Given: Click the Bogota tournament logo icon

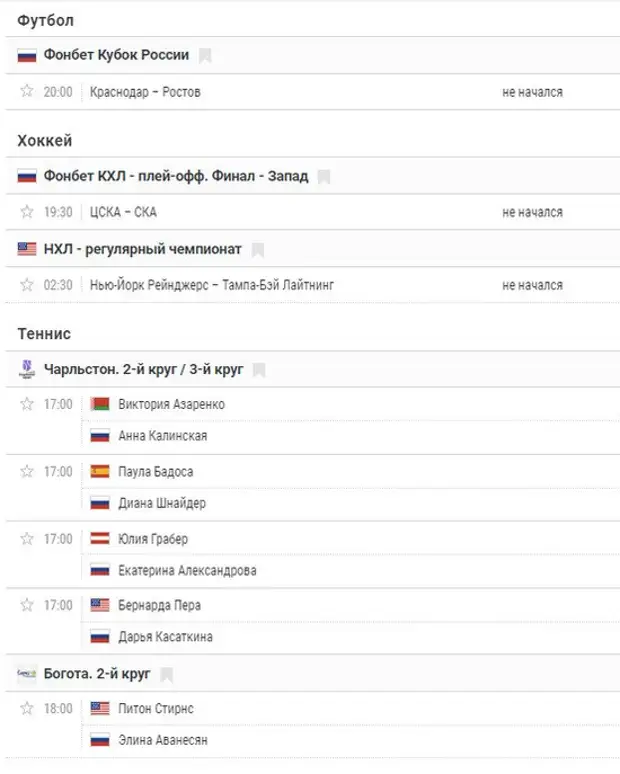Looking at the screenshot, I should [27, 673].
